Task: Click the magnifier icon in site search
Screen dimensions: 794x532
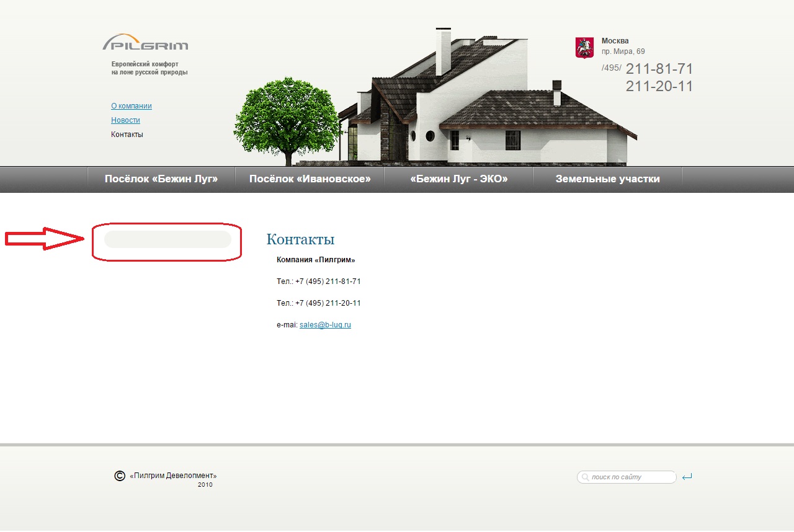Action: (x=585, y=477)
